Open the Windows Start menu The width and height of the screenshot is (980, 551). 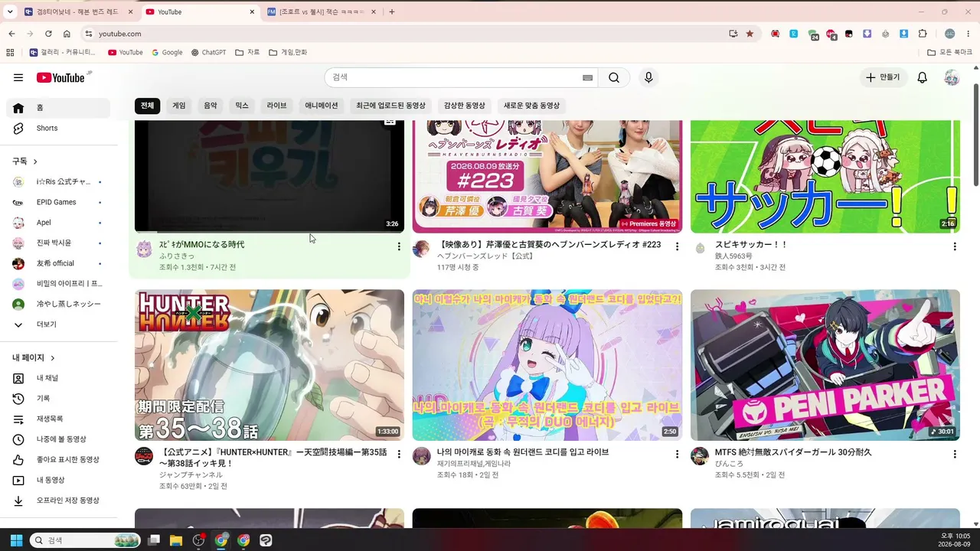[16, 540]
